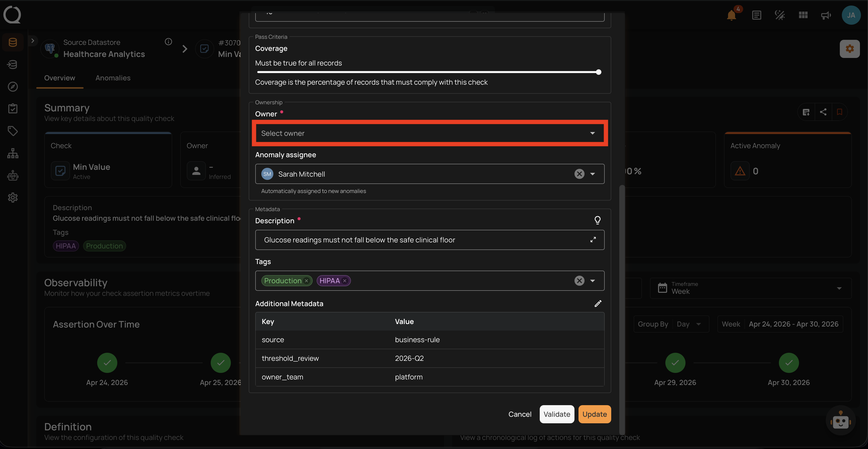
Task: Open the checks clipboard icon in sidebar
Action: click(13, 109)
